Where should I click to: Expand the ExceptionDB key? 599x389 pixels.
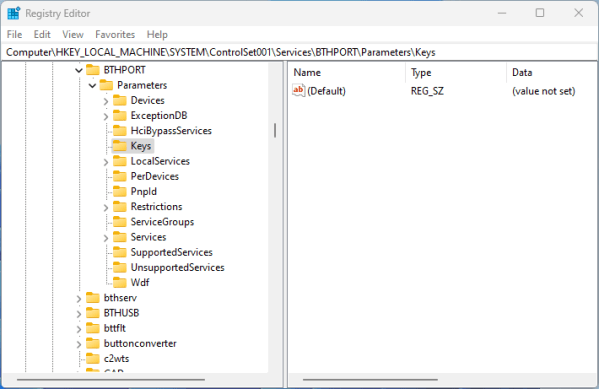[x=106, y=117]
